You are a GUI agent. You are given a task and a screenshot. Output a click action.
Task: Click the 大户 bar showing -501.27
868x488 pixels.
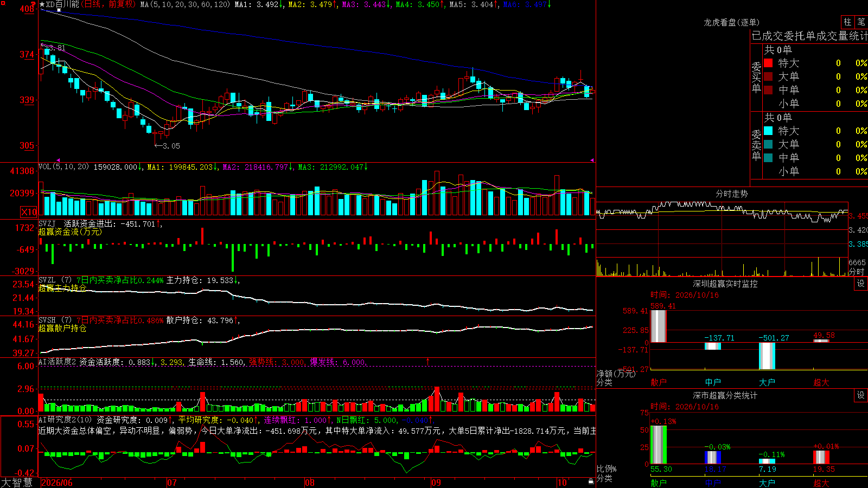[767, 356]
